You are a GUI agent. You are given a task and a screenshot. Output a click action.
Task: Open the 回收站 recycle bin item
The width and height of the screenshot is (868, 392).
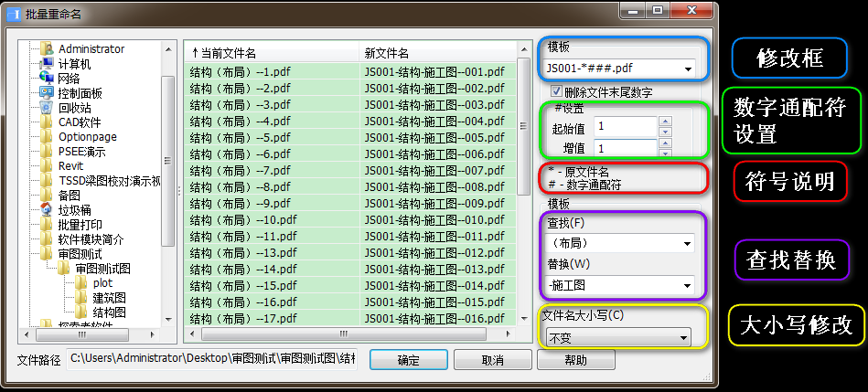click(x=77, y=108)
